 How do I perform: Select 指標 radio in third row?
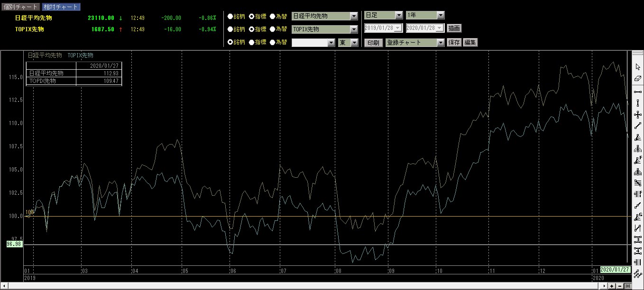[x=251, y=42]
